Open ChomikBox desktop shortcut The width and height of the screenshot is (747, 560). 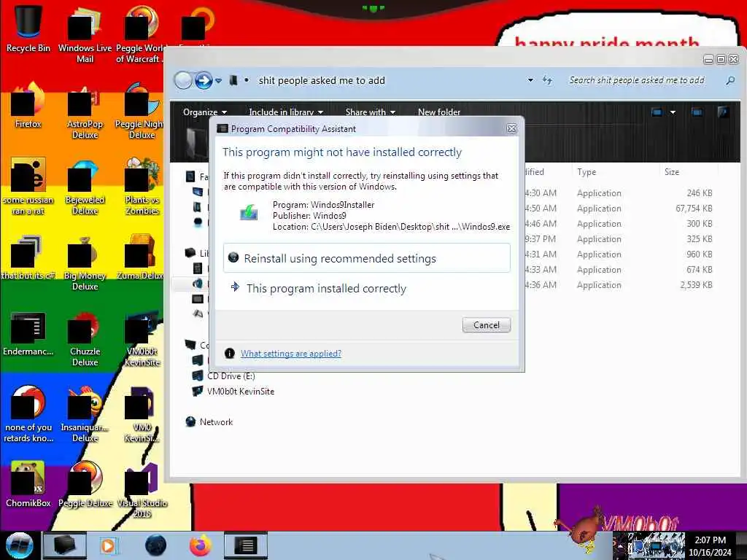point(28,484)
